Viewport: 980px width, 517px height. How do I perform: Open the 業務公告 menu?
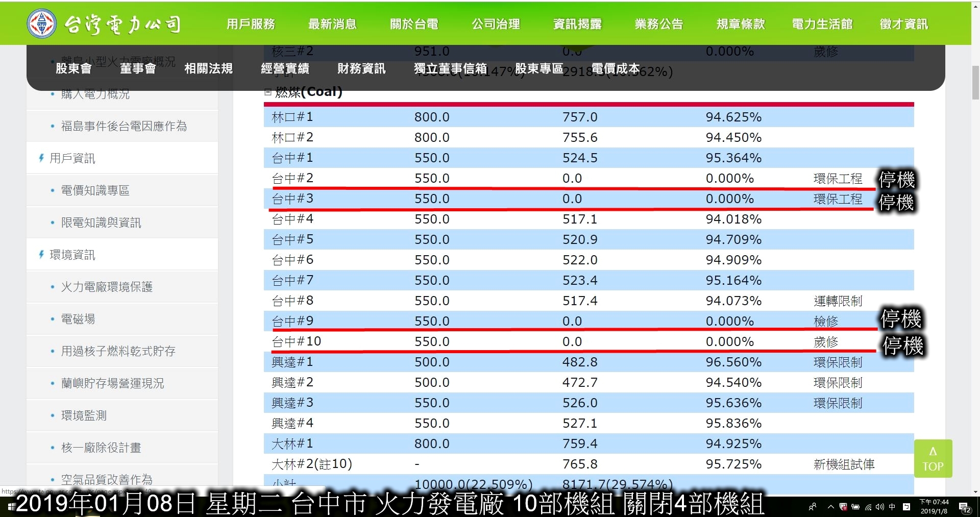tap(659, 24)
